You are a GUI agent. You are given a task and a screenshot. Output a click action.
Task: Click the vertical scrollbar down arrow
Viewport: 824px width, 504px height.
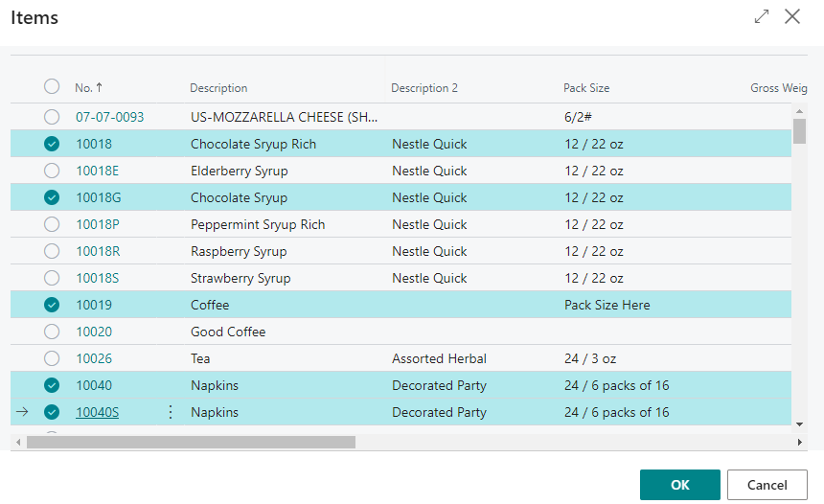[x=799, y=423]
